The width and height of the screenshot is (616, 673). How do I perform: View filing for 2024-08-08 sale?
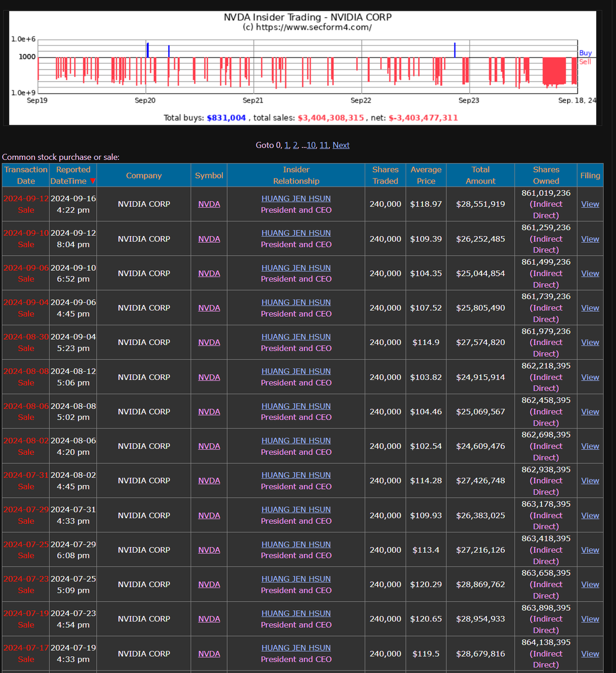coord(590,377)
